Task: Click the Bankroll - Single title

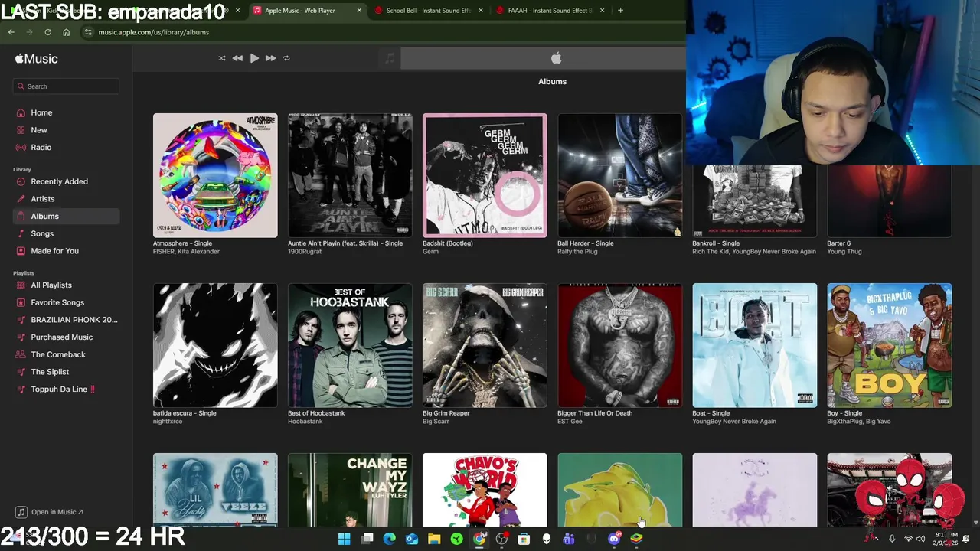Action: click(716, 243)
